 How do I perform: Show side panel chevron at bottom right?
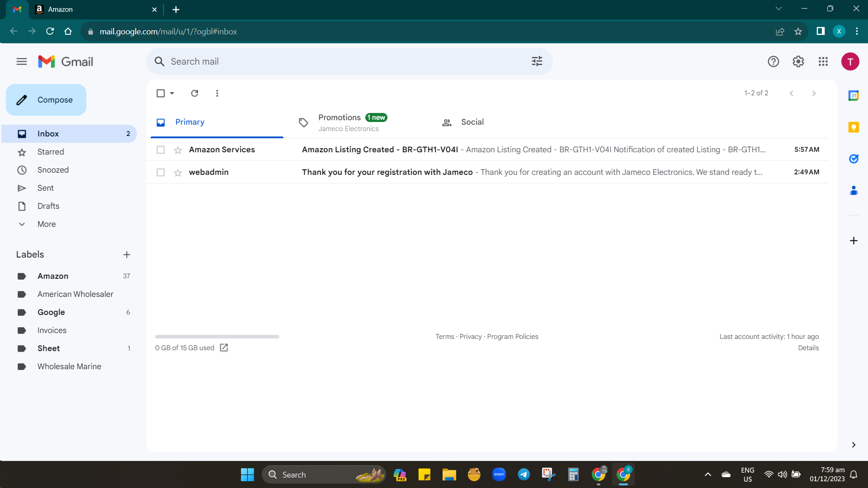click(x=854, y=445)
